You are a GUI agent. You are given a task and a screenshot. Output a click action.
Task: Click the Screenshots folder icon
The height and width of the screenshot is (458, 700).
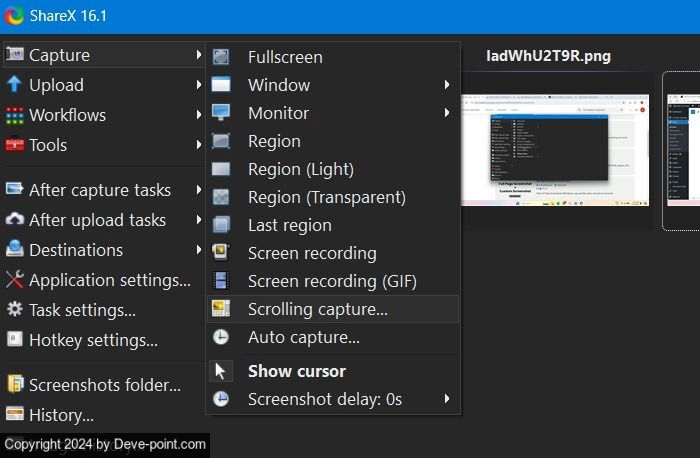[15, 385]
